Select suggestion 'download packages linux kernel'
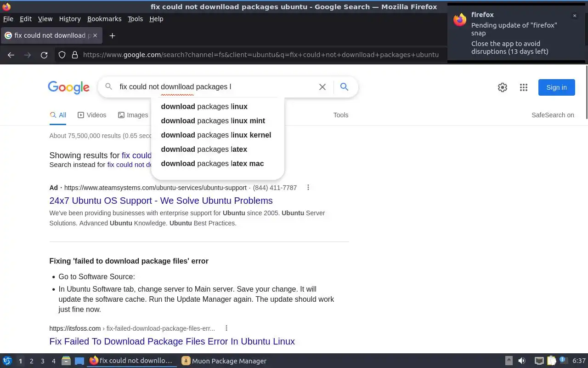This screenshot has height=368, width=588. 218,135
